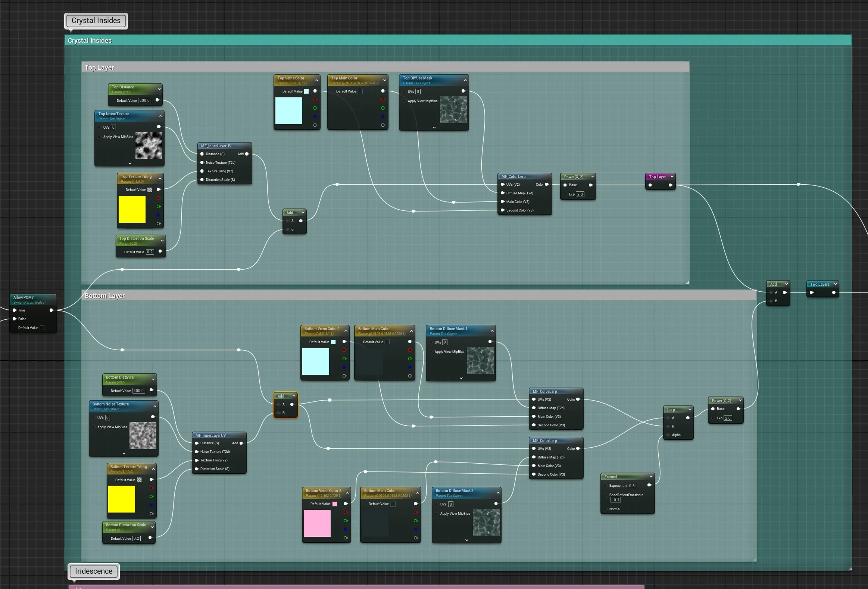Screen dimensions: 868x589
Task: Select the Top Layer comment header
Action: [385, 67]
